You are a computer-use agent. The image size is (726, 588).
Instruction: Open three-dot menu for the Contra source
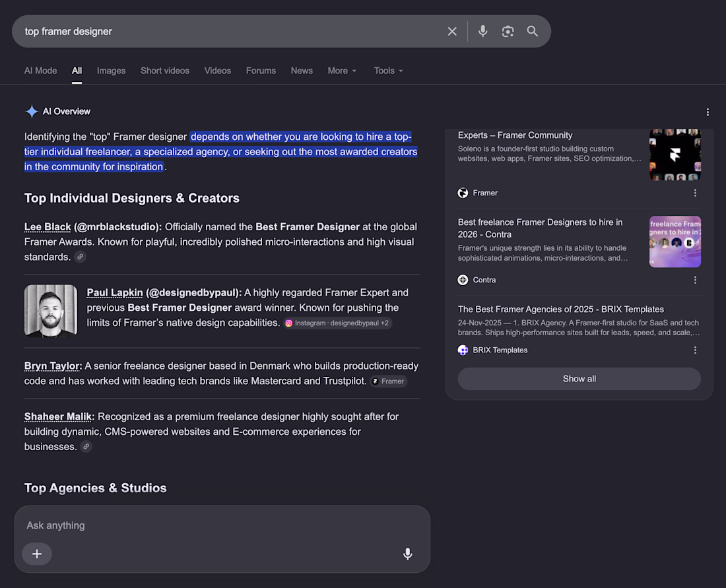(695, 280)
